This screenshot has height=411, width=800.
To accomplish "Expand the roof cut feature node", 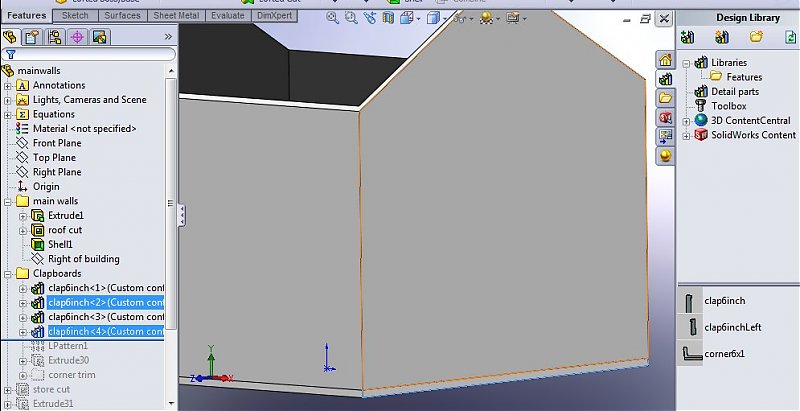I will click(x=22, y=231).
